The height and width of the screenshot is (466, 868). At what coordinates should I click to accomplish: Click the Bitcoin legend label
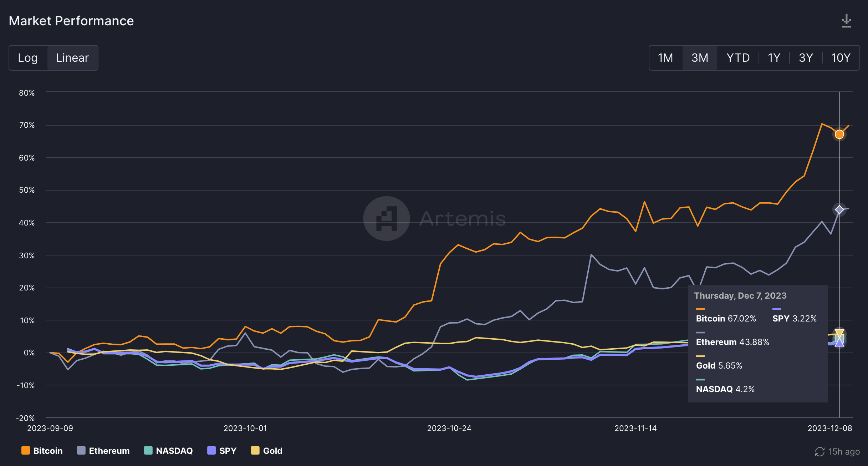coord(48,451)
